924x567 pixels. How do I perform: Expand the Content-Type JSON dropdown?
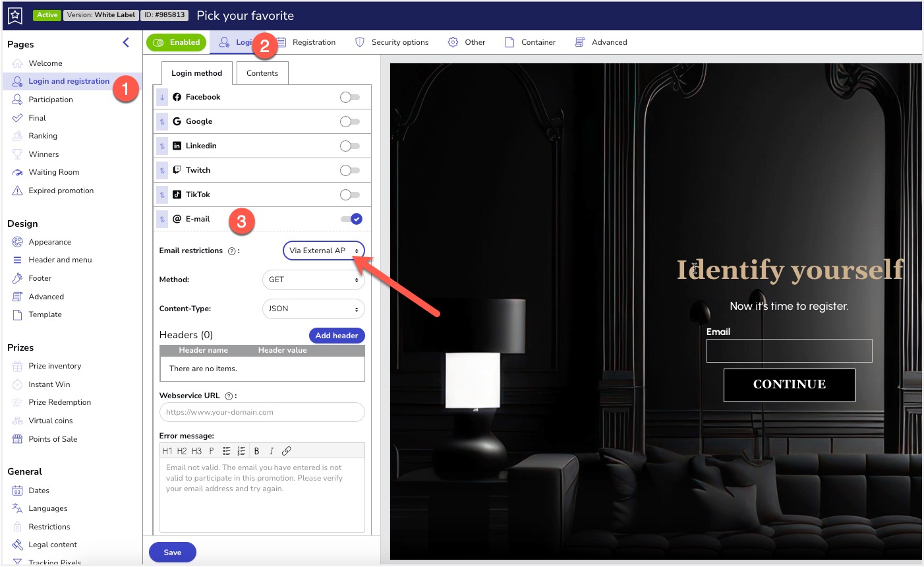[x=314, y=309]
